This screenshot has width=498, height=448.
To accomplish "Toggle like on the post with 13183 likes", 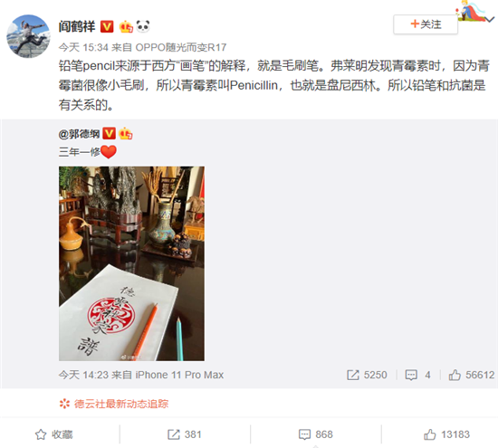I will pyautogui.click(x=446, y=434).
